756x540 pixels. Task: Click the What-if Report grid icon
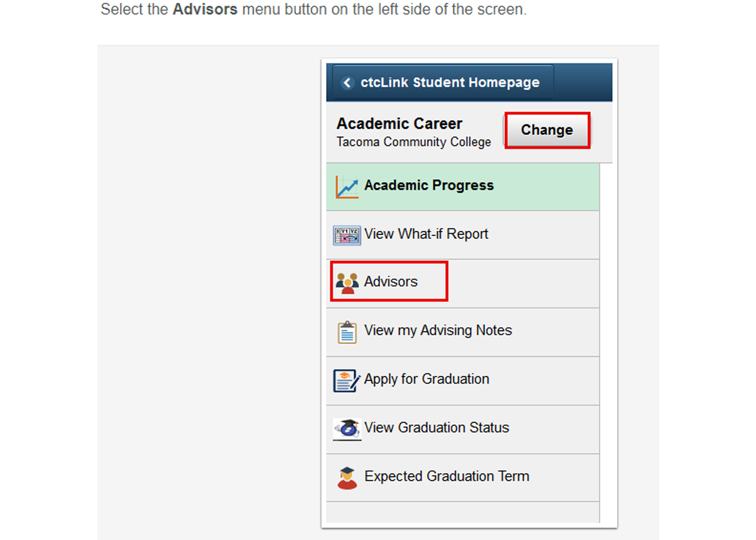point(346,235)
